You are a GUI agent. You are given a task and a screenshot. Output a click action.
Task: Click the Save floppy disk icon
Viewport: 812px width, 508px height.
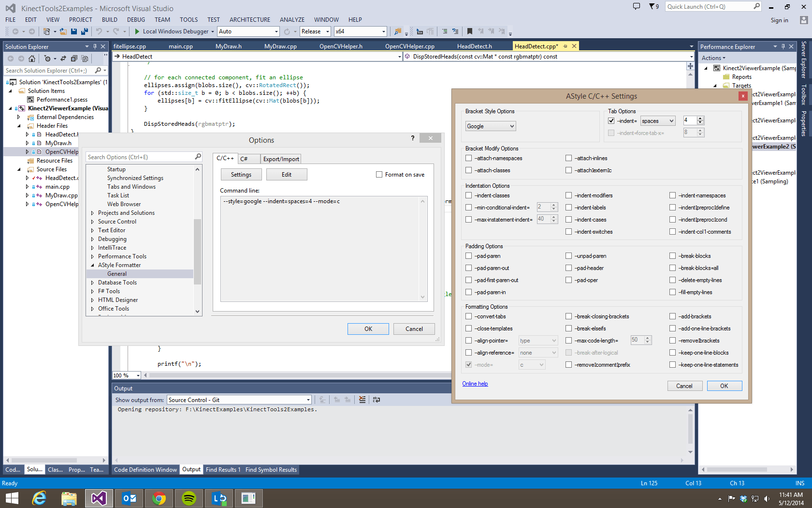[x=74, y=31]
